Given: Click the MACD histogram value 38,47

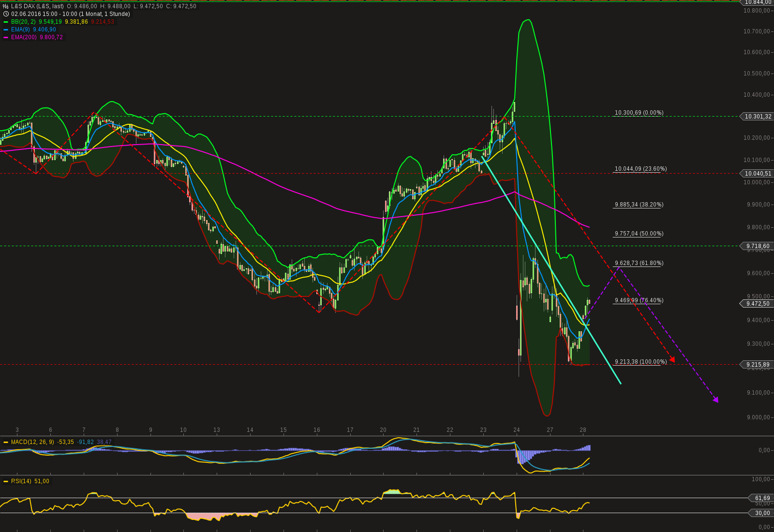Looking at the screenshot, I should [104, 442].
